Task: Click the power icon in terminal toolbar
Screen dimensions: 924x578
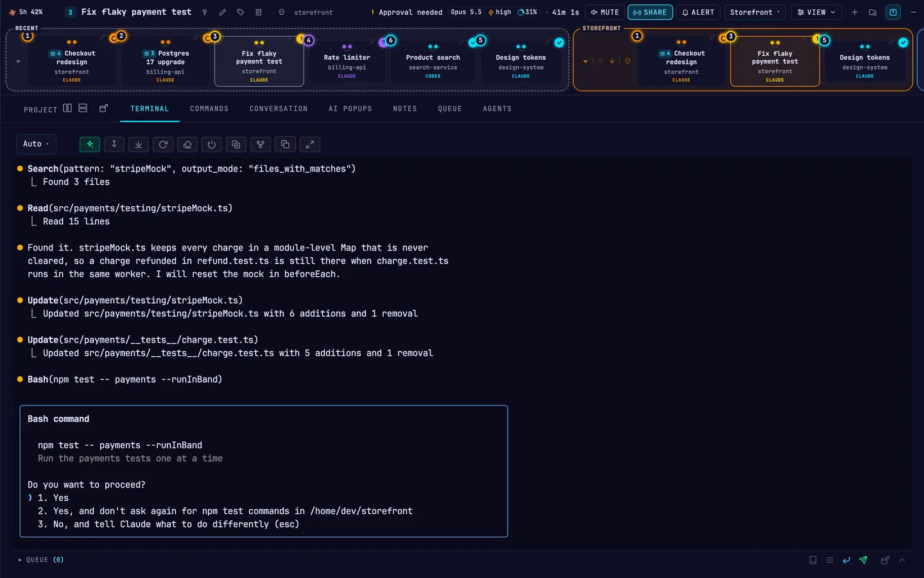Action: click(212, 144)
